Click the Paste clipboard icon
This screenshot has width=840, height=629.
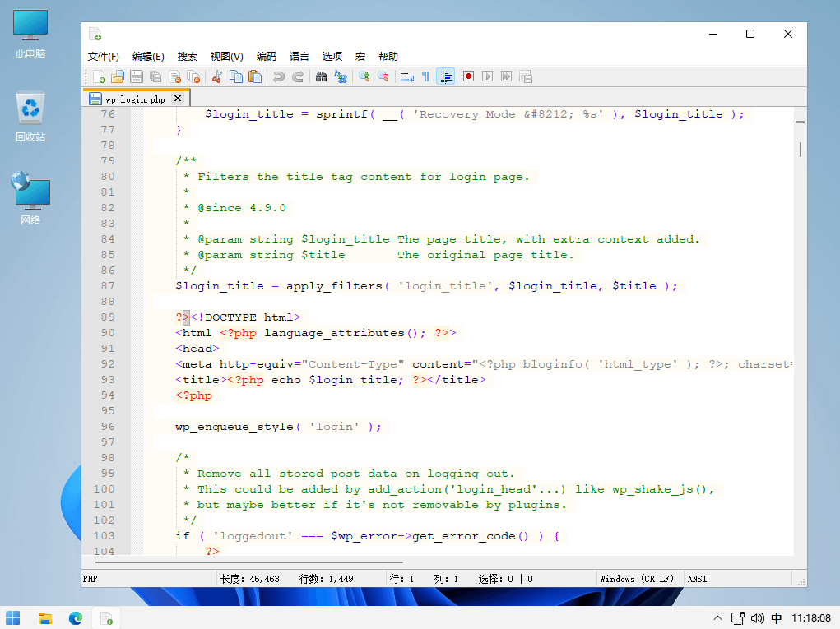[256, 76]
